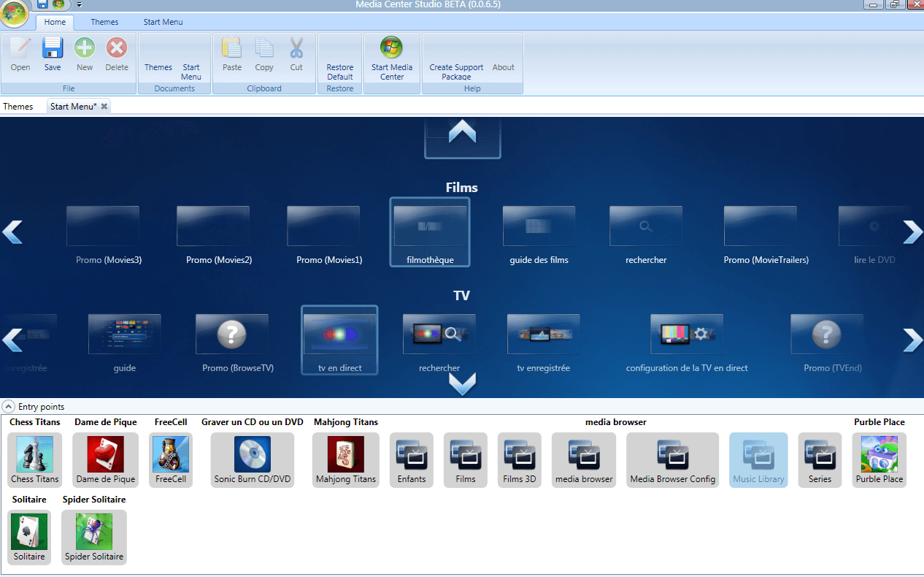This screenshot has height=577, width=924.
Task: Click the Delete ribbon icon
Action: (117, 55)
